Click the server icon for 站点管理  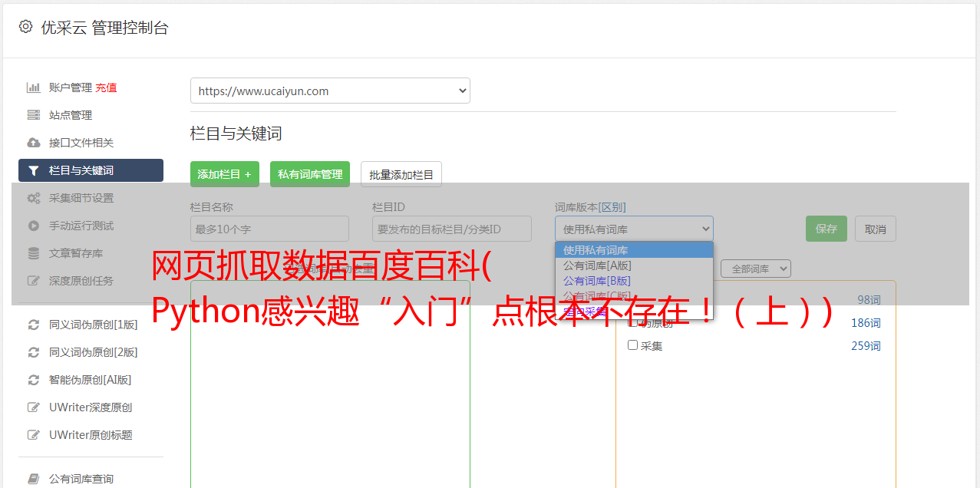[x=34, y=115]
